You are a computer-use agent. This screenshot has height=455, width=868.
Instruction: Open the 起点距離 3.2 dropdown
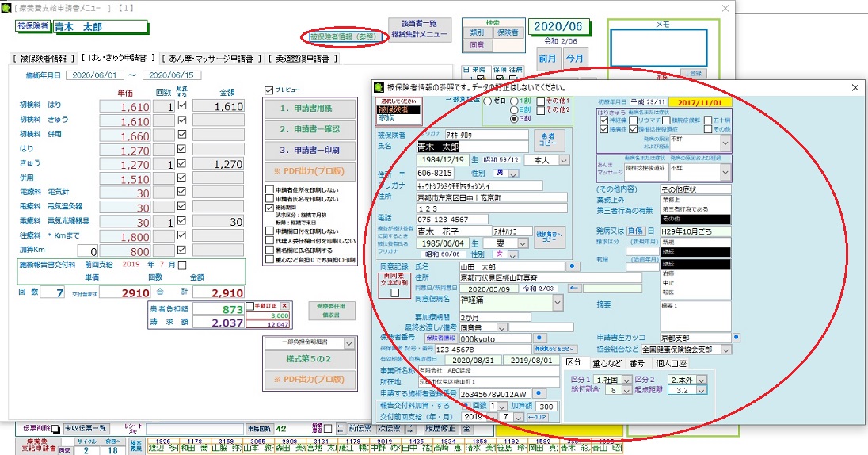702,390
